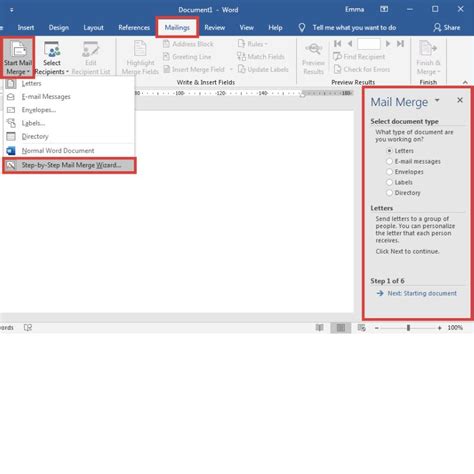Adjust the zoom slider handle

[x=408, y=328]
